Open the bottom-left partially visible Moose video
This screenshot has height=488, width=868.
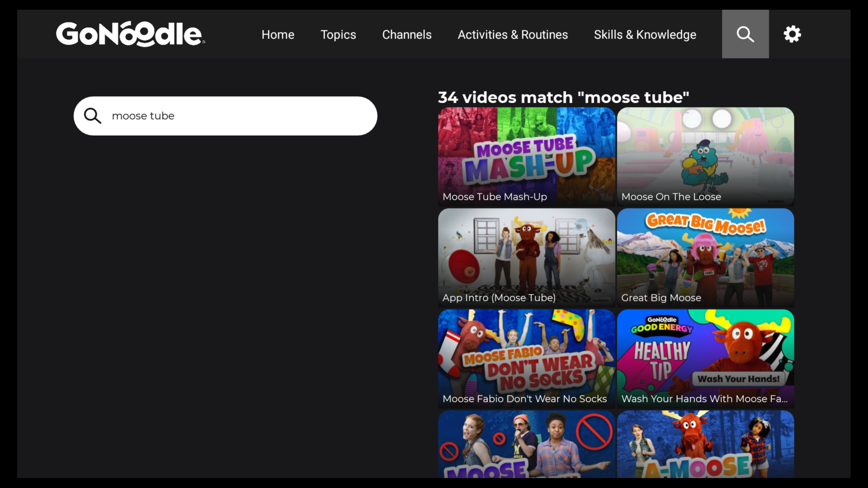point(526,445)
